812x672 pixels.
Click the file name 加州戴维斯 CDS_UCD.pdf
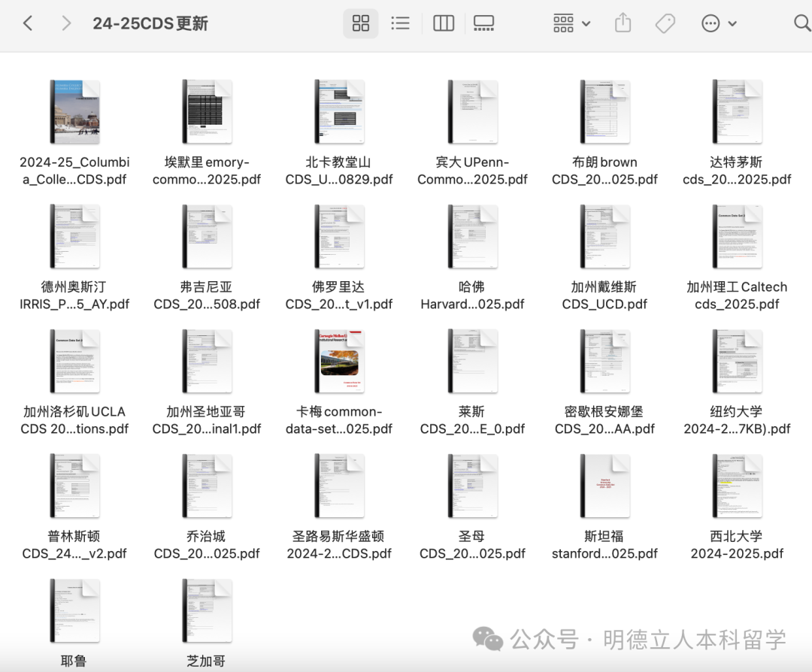pyautogui.click(x=604, y=295)
